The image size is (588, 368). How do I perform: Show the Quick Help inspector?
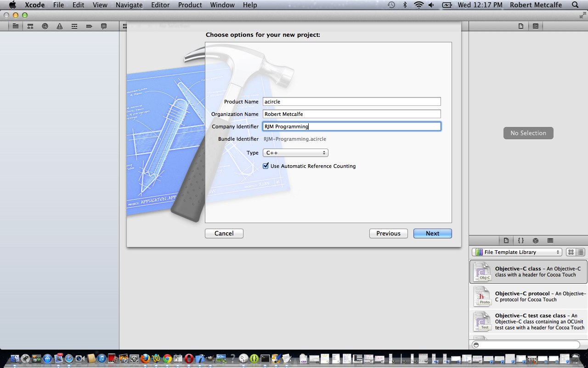(x=536, y=26)
